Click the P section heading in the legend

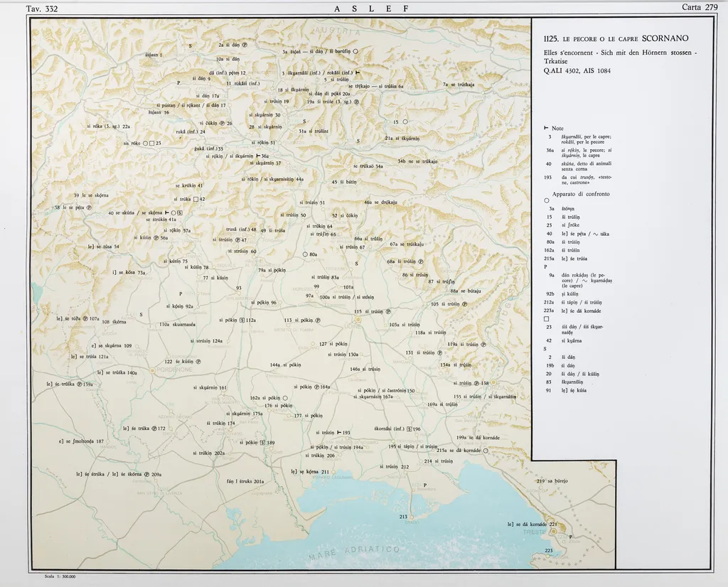click(x=545, y=266)
